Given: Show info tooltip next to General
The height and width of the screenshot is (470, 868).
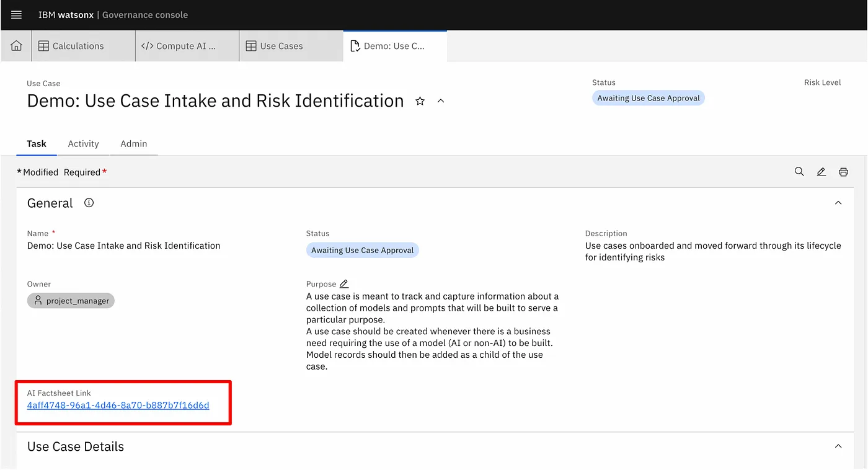Looking at the screenshot, I should (x=89, y=203).
